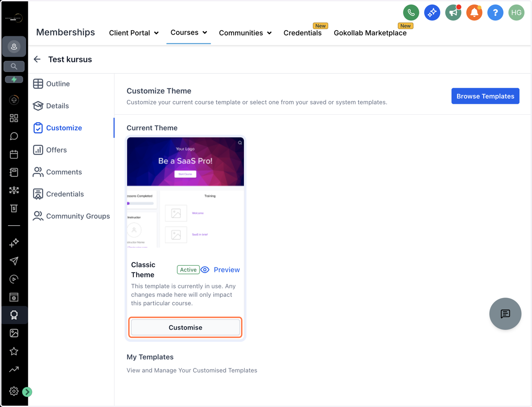Open the opportunities pipeline icon in sidebar

[x=14, y=190]
